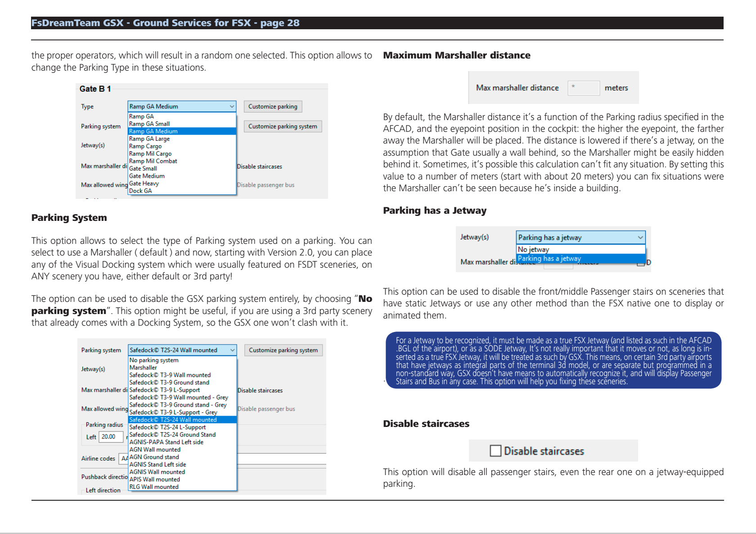Image resolution: width=756 pixels, height=534 pixels.
Task: Choose Gate Heavy parking type
Action: tap(144, 184)
